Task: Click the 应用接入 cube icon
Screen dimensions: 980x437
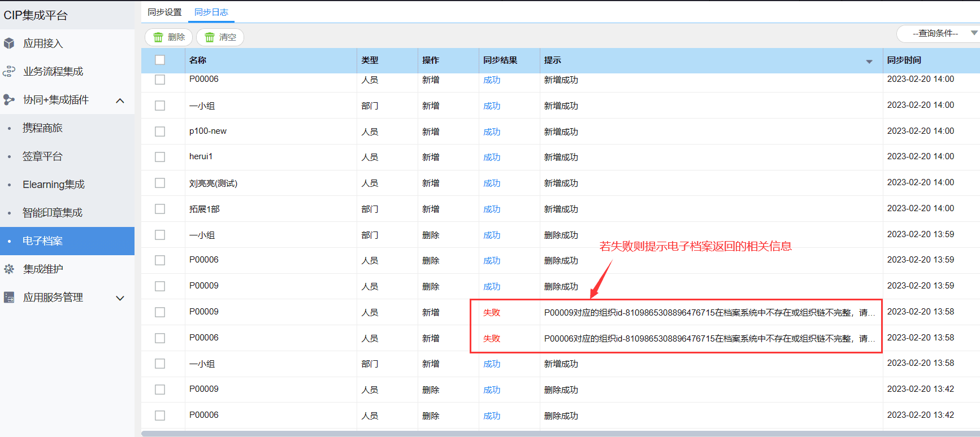Action: click(9, 43)
